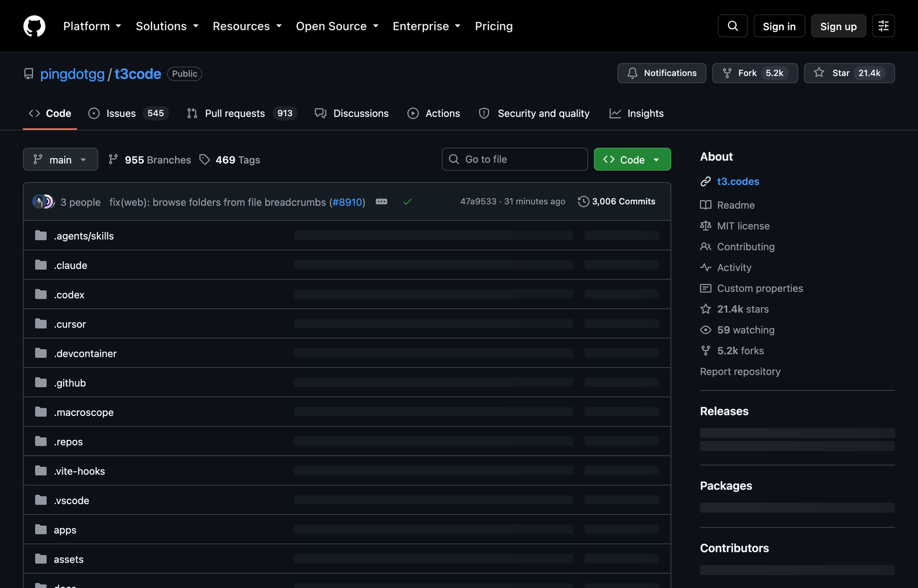Click the book icon next to Readme

[x=706, y=205]
